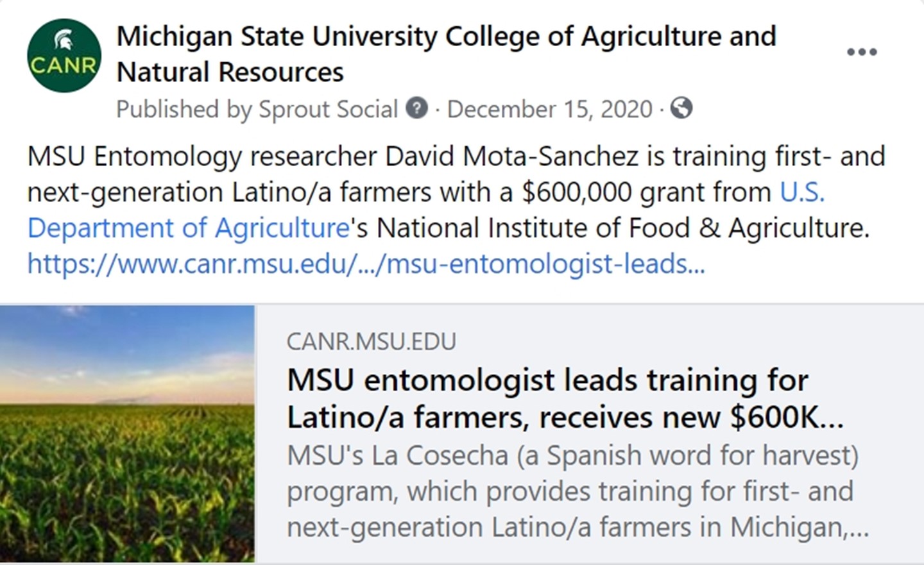Open the canr.msu.edu URL in the post
Viewport: 924px width, 565px height.
pyautogui.click(x=366, y=264)
